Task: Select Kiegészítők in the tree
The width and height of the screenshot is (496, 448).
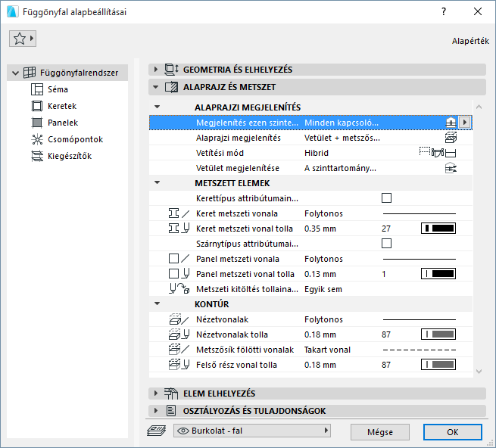Action: pyautogui.click(x=70, y=156)
